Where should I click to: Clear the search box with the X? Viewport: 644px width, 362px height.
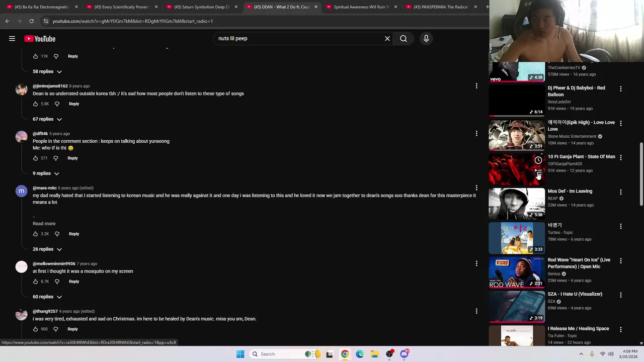(x=387, y=38)
